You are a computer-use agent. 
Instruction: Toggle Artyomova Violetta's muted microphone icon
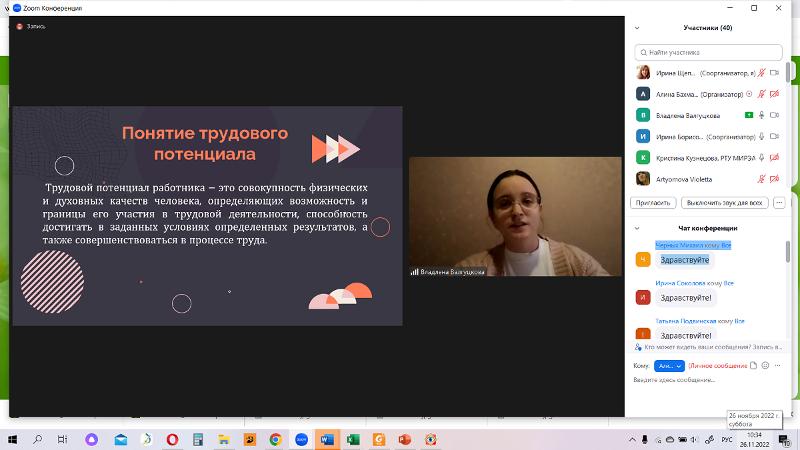(x=761, y=179)
